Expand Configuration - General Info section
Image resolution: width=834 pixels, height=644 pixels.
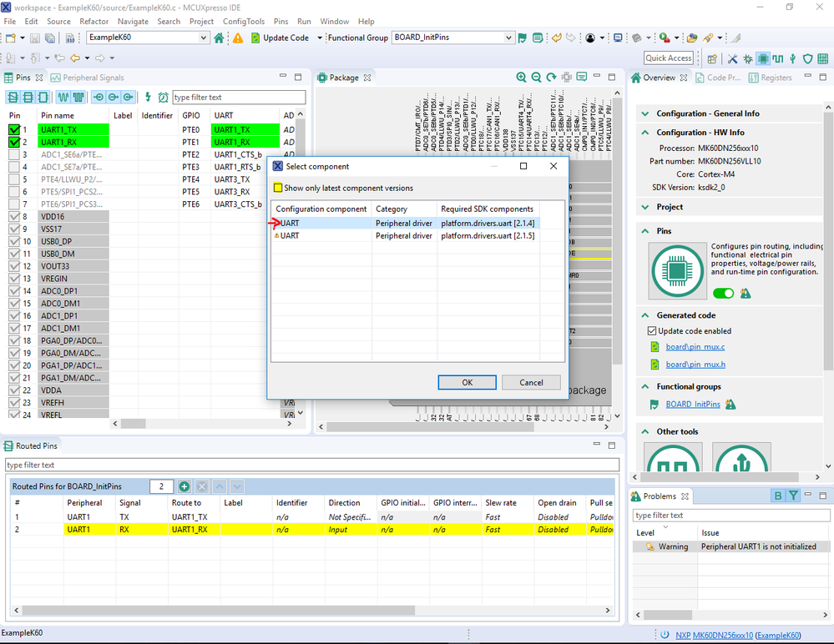pyautogui.click(x=645, y=113)
